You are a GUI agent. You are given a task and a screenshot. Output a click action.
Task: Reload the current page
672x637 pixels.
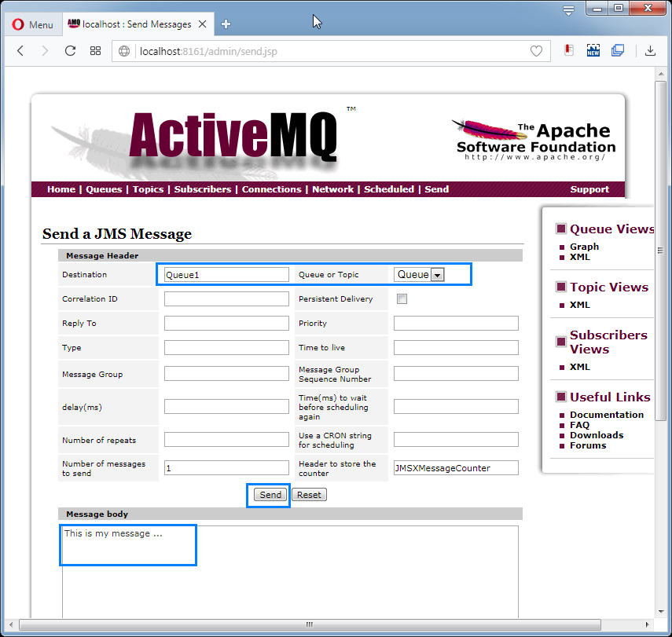(x=70, y=51)
